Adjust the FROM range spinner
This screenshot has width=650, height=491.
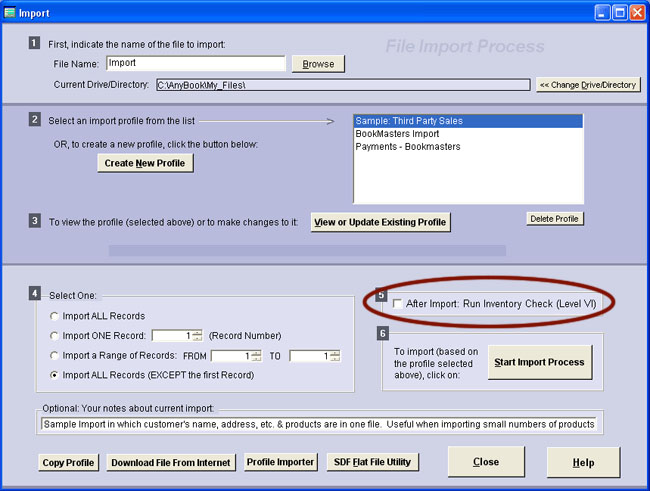coord(256,355)
